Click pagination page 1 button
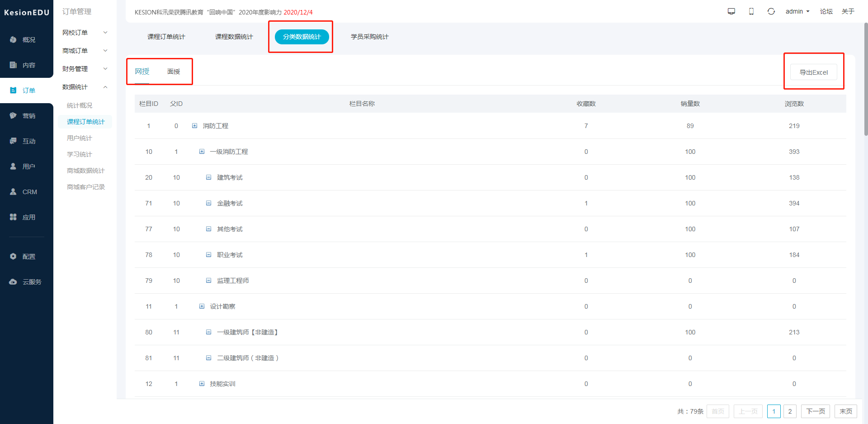Image resolution: width=868 pixels, height=424 pixels. tap(774, 411)
